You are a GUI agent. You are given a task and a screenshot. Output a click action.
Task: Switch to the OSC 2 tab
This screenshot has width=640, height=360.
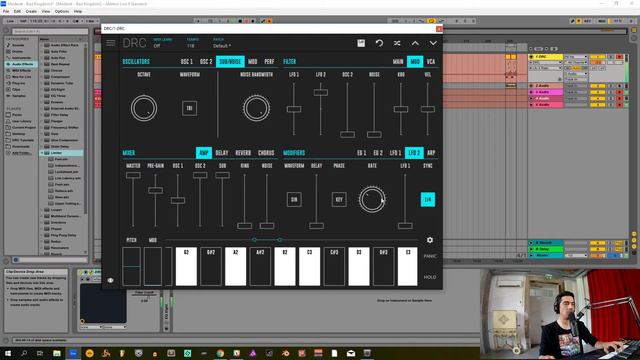pyautogui.click(x=206, y=62)
